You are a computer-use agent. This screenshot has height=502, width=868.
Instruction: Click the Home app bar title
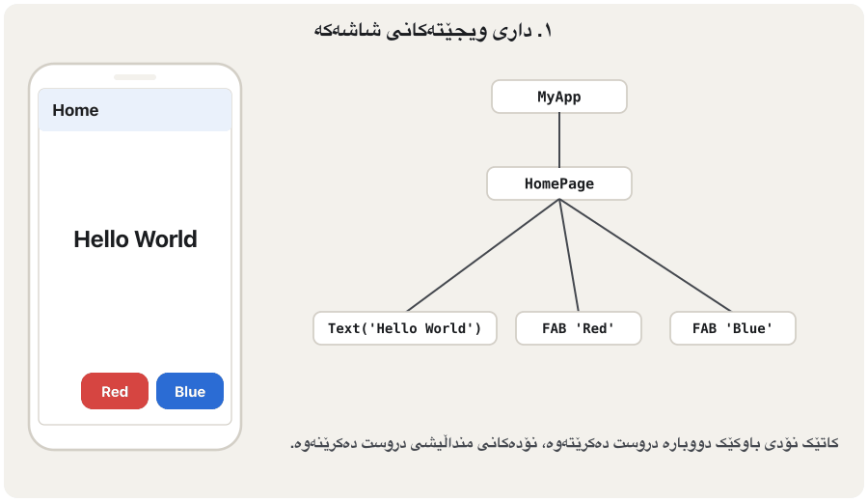click(x=75, y=110)
